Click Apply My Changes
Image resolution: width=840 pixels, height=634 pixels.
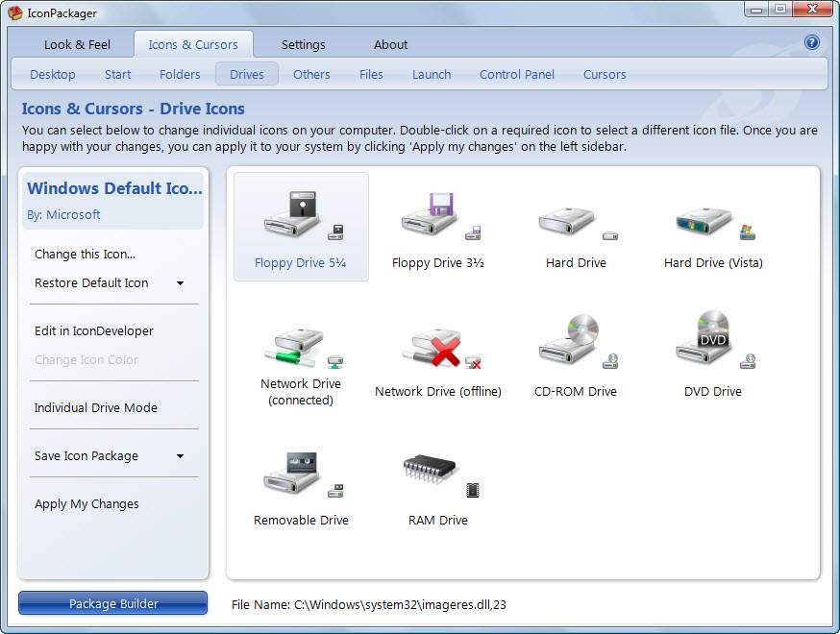point(86,504)
